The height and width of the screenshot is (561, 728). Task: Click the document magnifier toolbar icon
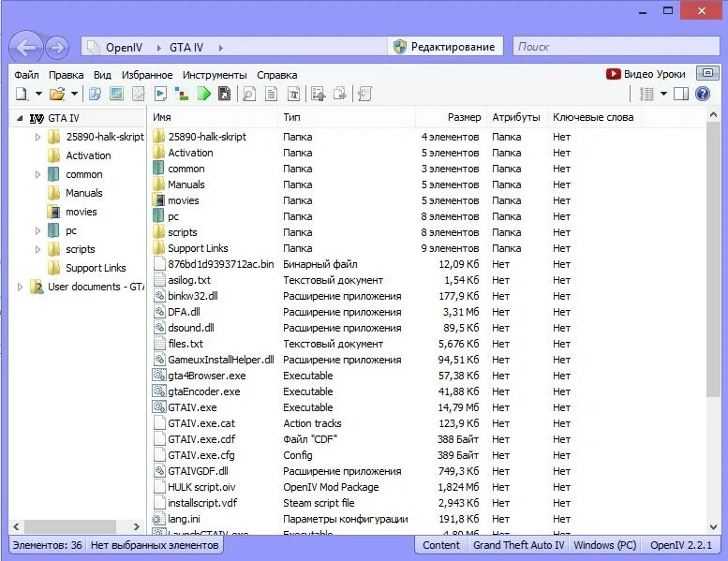click(x=249, y=95)
